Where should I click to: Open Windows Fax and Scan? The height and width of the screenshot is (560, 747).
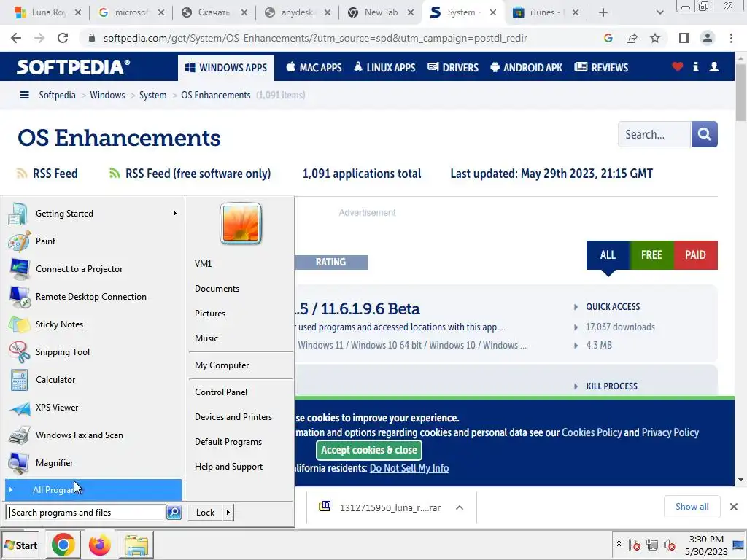(x=93, y=435)
